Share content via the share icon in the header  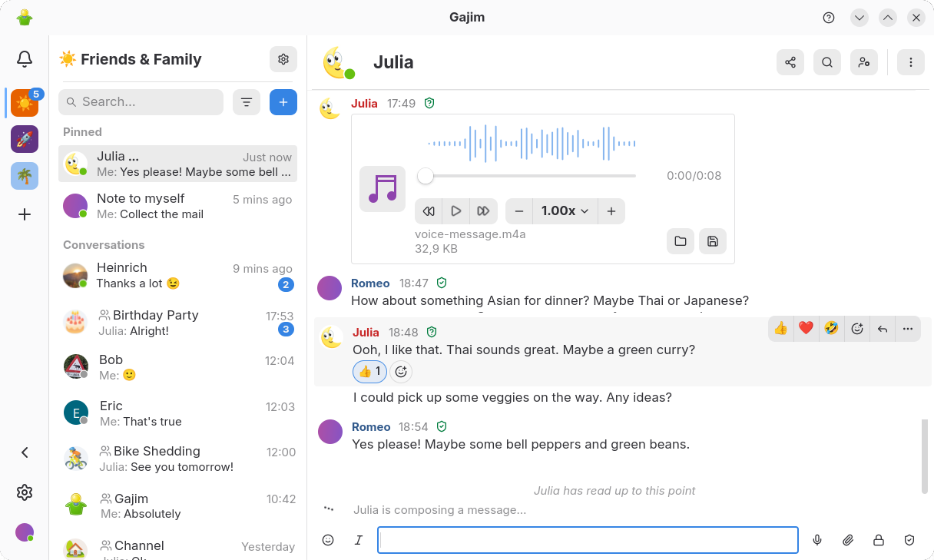tap(790, 62)
